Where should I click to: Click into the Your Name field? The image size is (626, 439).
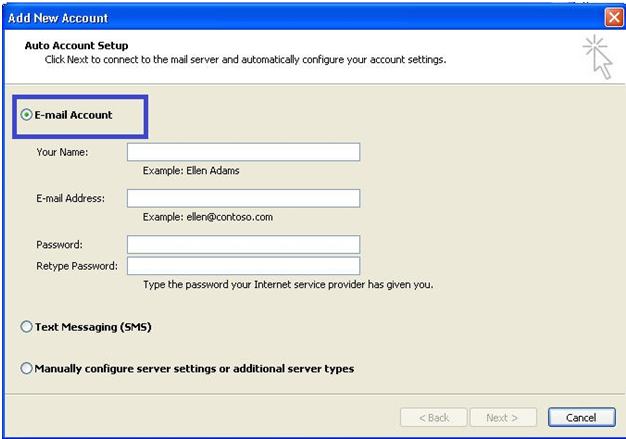244,152
